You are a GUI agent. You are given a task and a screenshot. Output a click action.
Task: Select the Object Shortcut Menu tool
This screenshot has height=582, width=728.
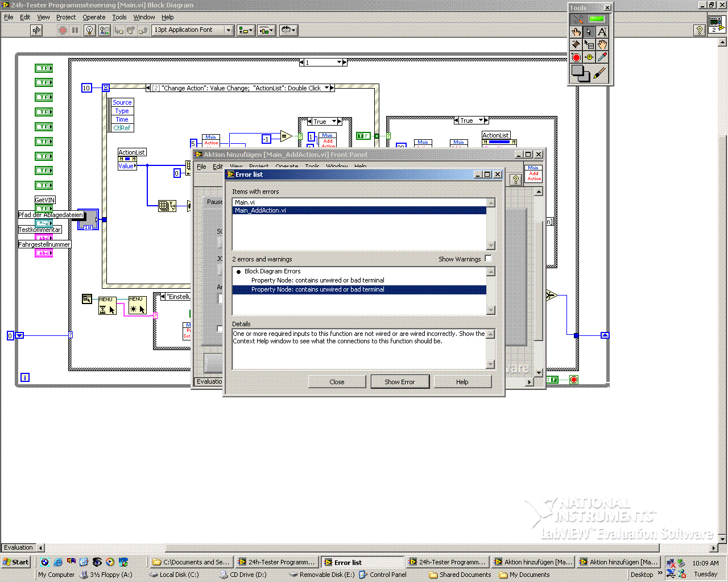point(589,44)
